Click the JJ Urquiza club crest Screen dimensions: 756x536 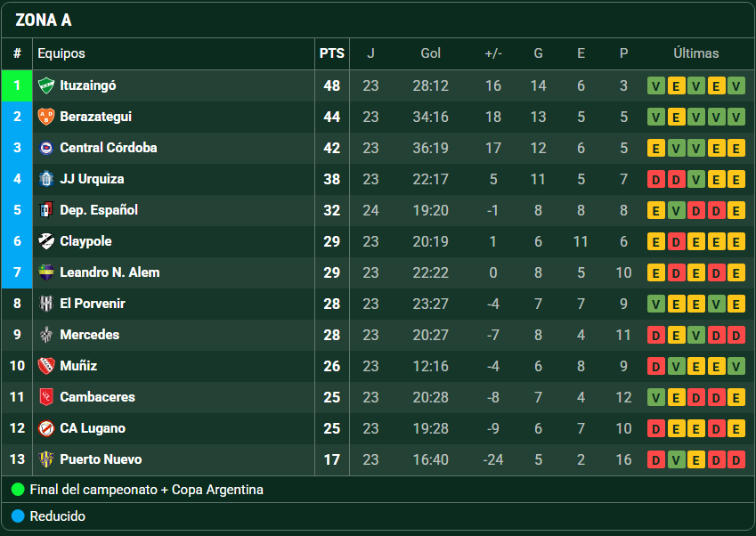(46, 179)
